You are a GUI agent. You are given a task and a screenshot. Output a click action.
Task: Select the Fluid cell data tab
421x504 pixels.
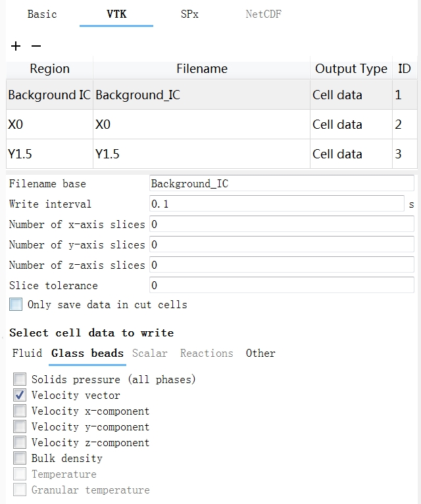click(x=27, y=354)
